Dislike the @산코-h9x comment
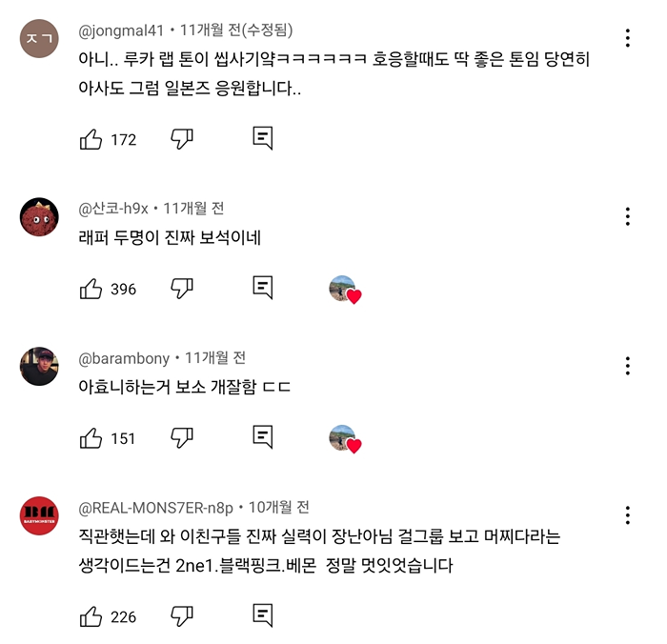The height and width of the screenshot is (644, 667). pyautogui.click(x=182, y=289)
